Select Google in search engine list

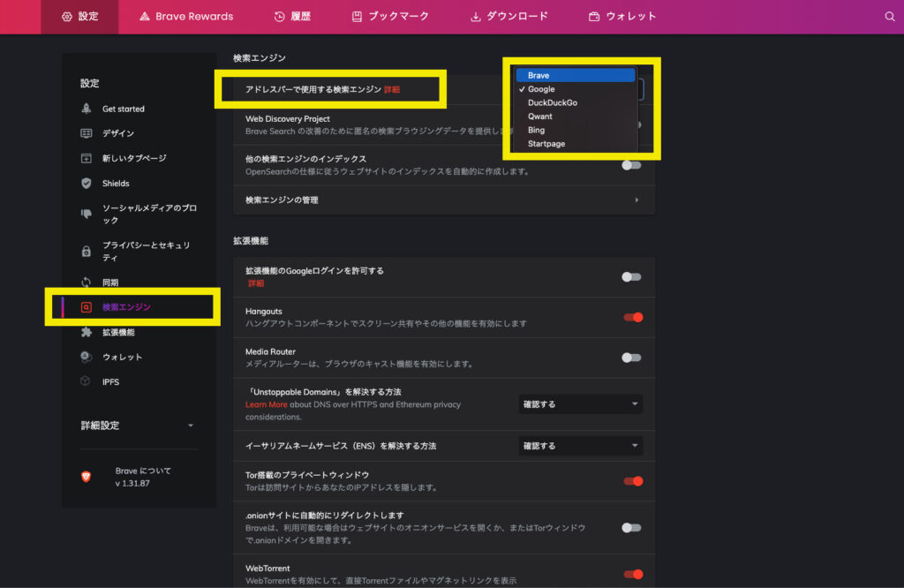coord(576,89)
